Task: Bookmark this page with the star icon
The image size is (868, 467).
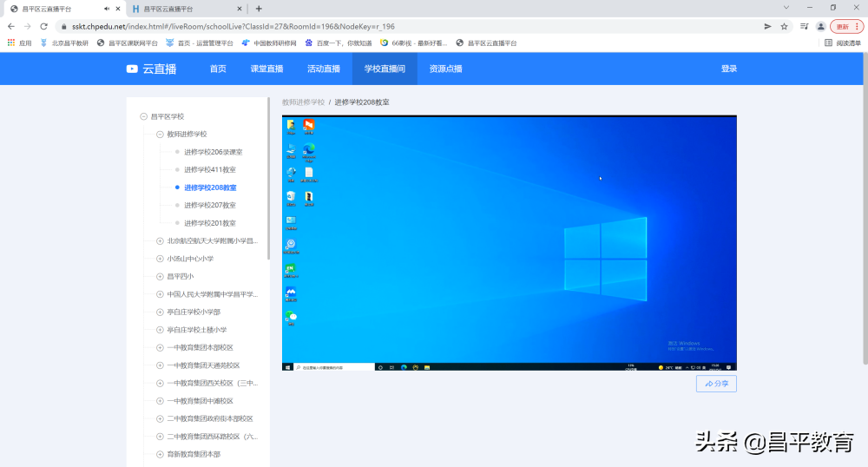Action: pyautogui.click(x=784, y=26)
